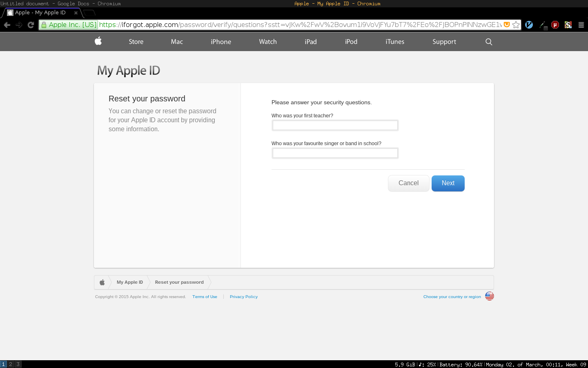The image size is (588, 368).
Task: Open the Store menu item
Action: pyautogui.click(x=136, y=42)
